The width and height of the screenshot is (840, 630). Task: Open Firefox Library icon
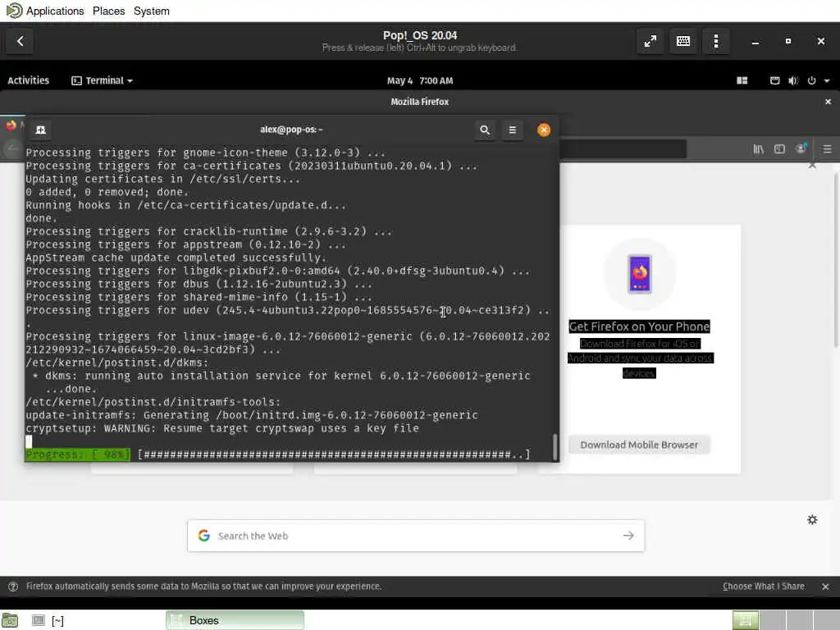(759, 149)
